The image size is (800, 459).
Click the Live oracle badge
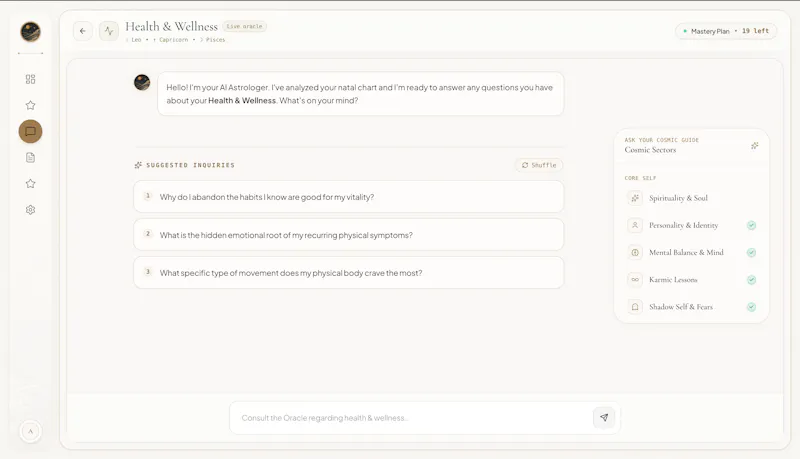[244, 27]
